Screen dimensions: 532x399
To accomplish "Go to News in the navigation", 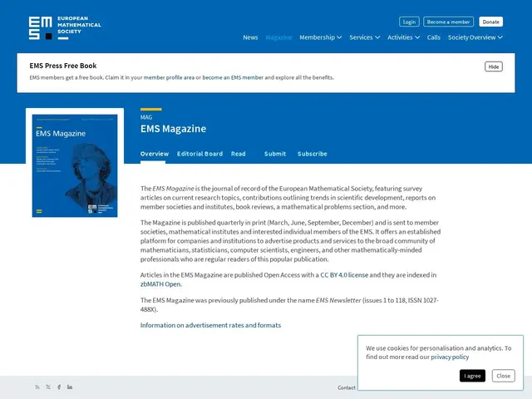I will pyautogui.click(x=250, y=37).
